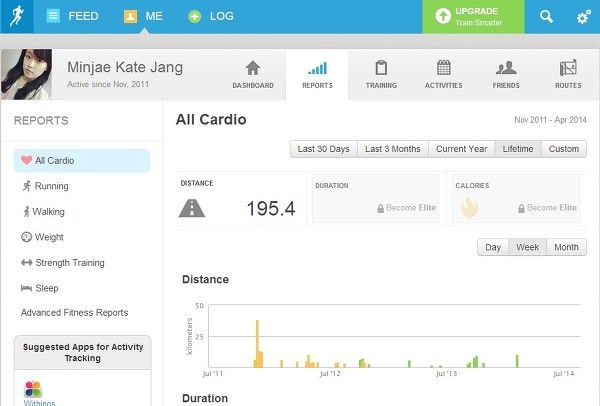The width and height of the screenshot is (600, 406).
Task: Click the green Log plus icon
Action: (x=194, y=16)
